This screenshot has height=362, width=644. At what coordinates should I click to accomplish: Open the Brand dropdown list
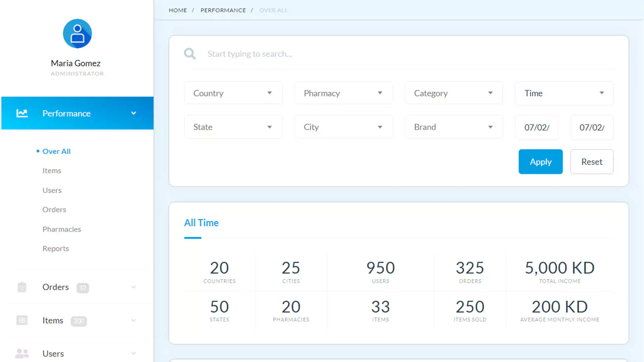click(x=454, y=127)
